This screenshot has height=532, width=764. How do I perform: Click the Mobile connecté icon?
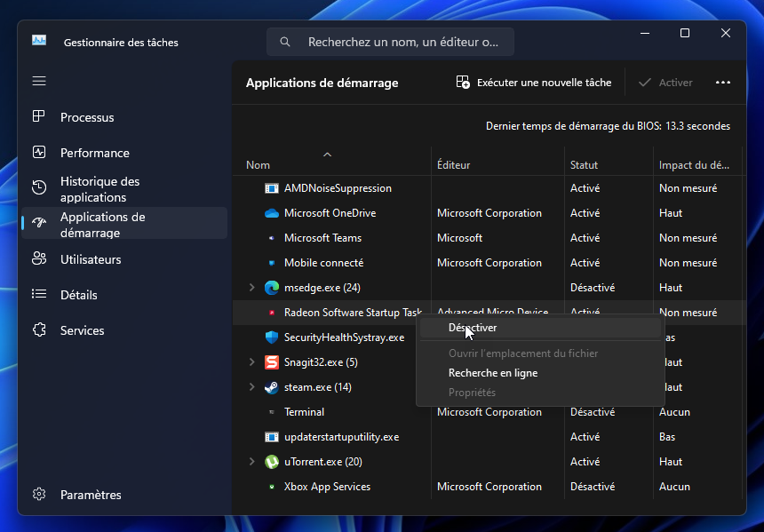point(272,263)
